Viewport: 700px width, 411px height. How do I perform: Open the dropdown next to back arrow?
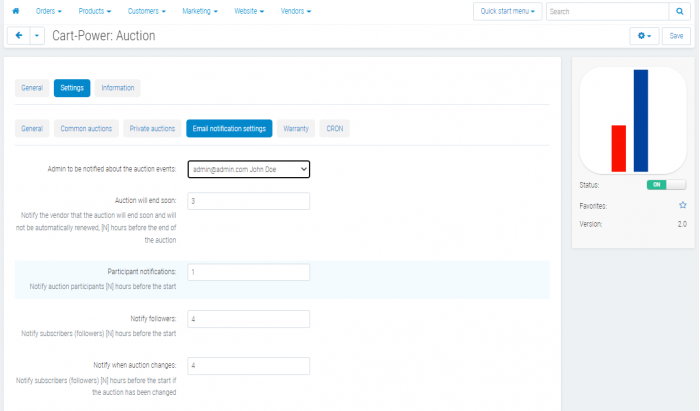(37, 36)
